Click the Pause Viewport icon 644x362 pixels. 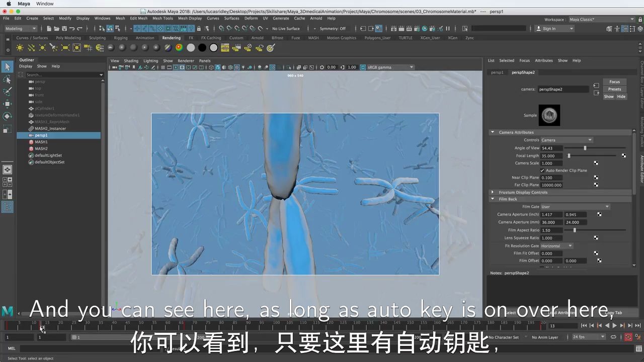[x=448, y=29]
